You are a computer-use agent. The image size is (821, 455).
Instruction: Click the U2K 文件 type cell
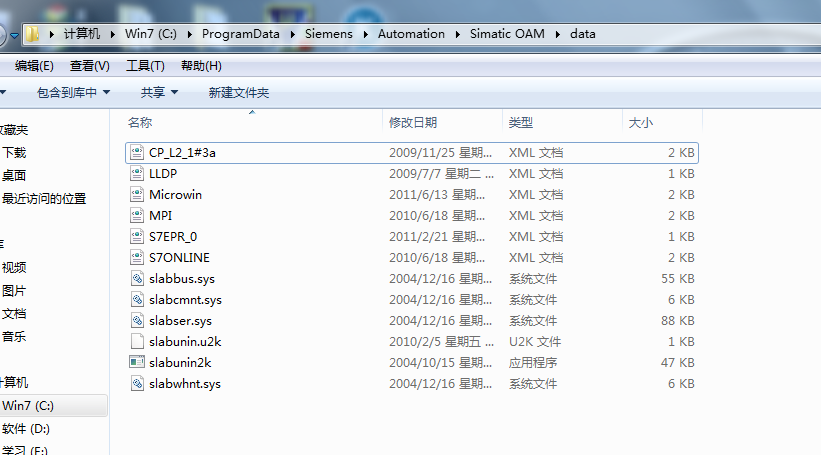535,341
